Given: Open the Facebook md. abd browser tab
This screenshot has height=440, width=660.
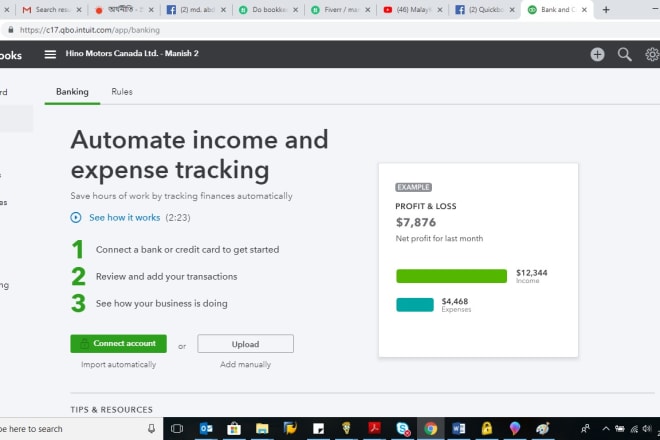Looking at the screenshot, I should coord(196,9).
